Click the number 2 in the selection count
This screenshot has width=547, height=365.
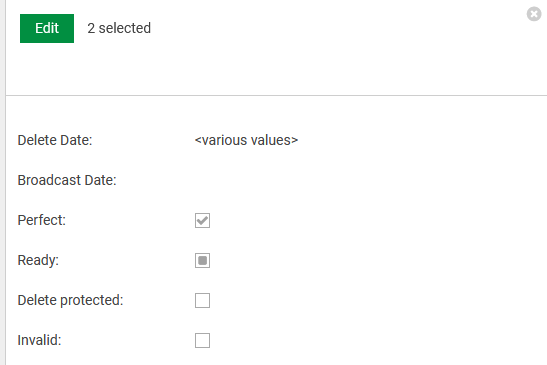point(91,28)
